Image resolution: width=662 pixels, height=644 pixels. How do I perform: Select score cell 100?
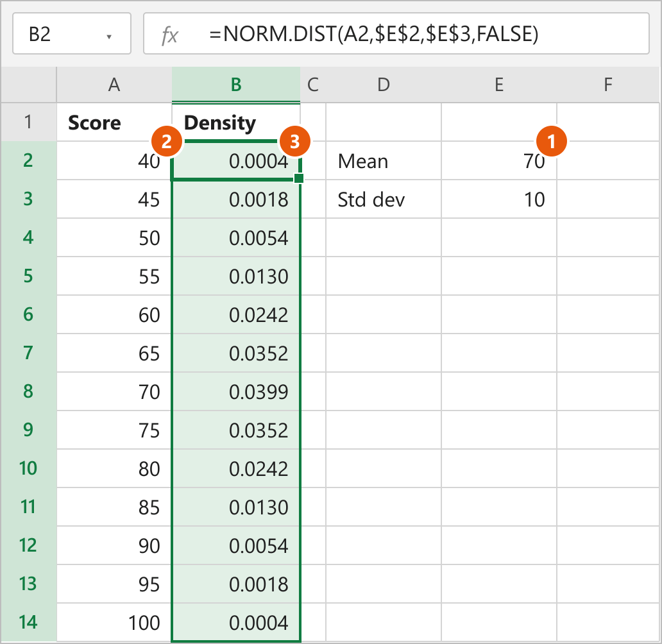[114, 622]
